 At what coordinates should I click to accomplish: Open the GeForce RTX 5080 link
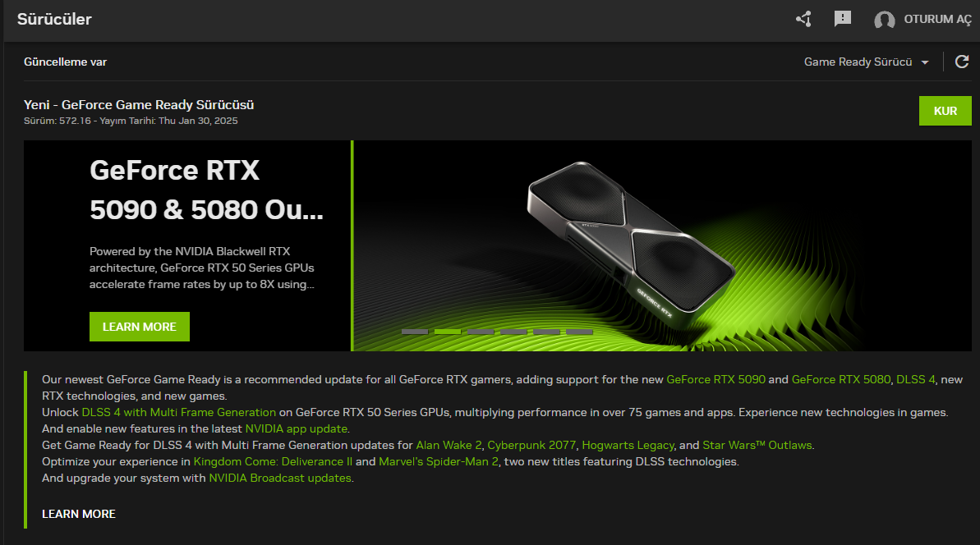pyautogui.click(x=840, y=379)
